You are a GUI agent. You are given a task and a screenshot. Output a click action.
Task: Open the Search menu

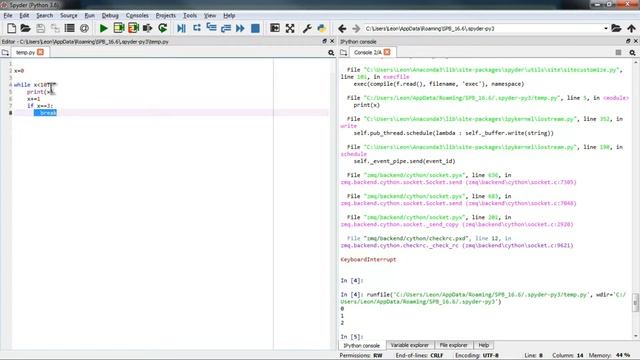44,16
